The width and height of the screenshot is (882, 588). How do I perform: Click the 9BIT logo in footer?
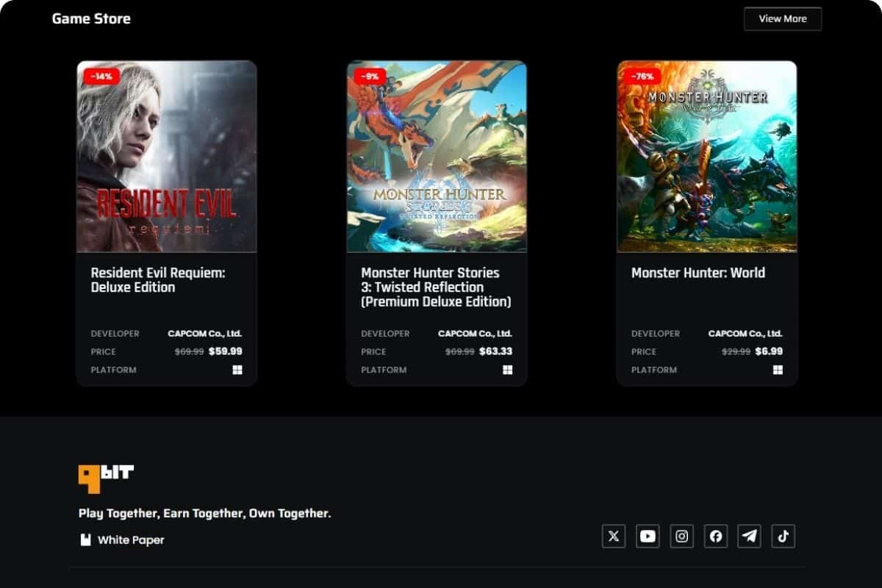pyautogui.click(x=106, y=476)
